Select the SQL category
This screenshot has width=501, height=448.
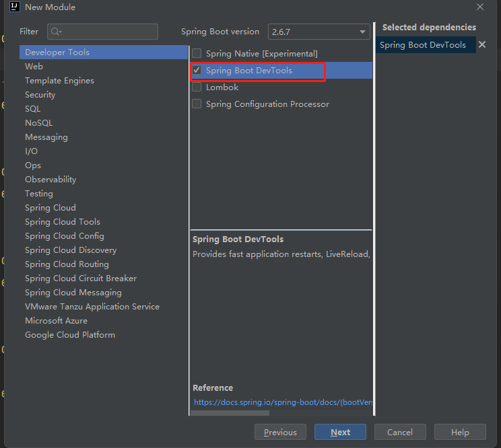(x=104, y=109)
